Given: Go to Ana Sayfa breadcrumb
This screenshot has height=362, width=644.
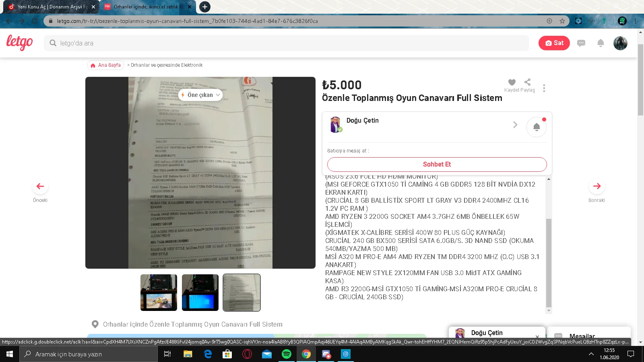Looking at the screenshot, I should (x=105, y=65).
